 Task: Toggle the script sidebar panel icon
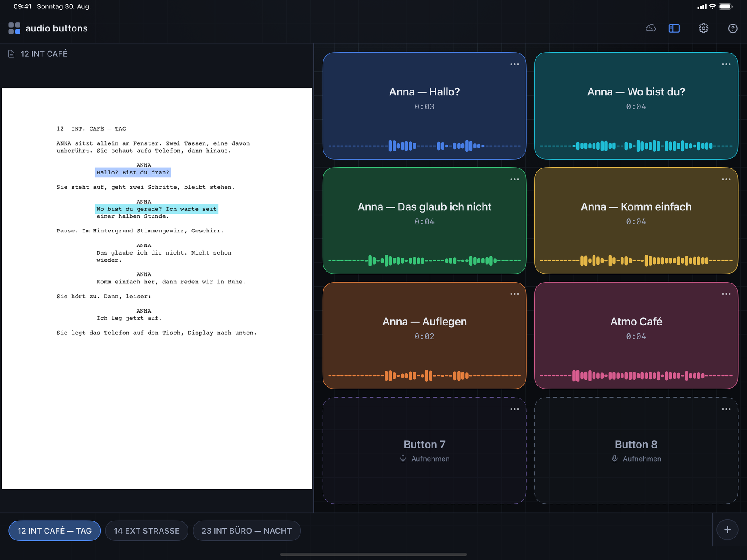674,28
